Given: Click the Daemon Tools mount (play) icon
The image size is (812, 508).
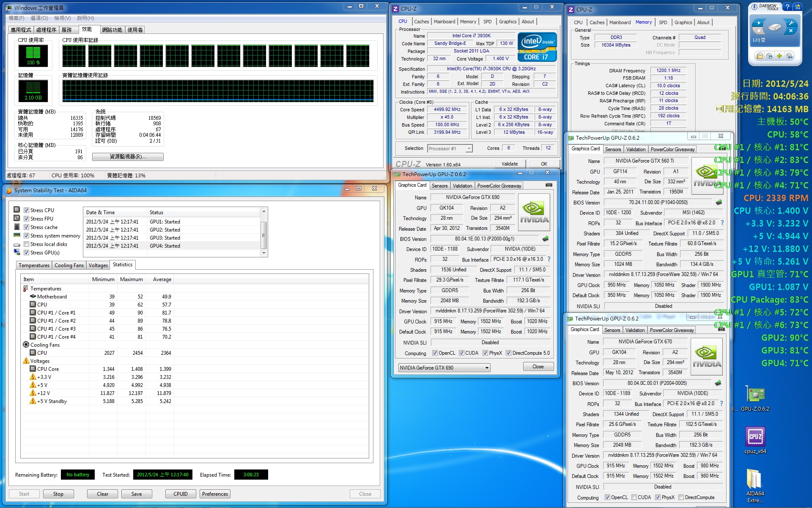Looking at the screenshot, I should point(759,23).
